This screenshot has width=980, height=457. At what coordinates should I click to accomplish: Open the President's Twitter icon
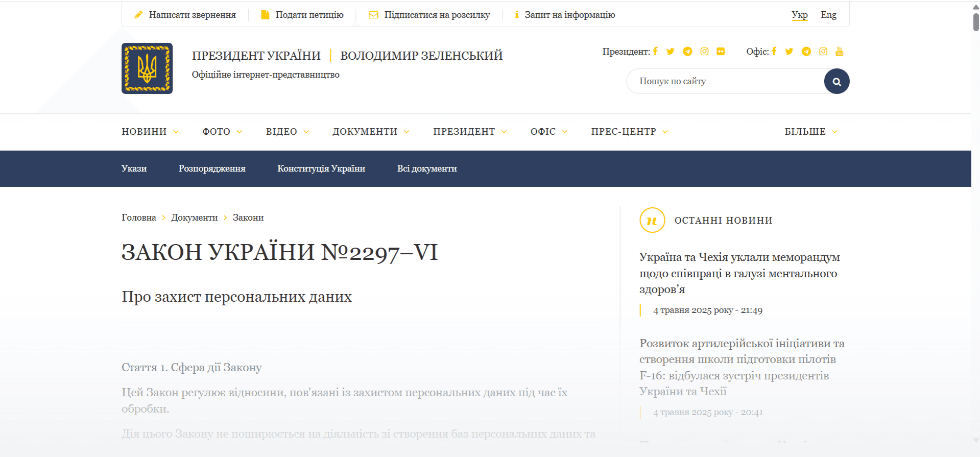(x=671, y=52)
